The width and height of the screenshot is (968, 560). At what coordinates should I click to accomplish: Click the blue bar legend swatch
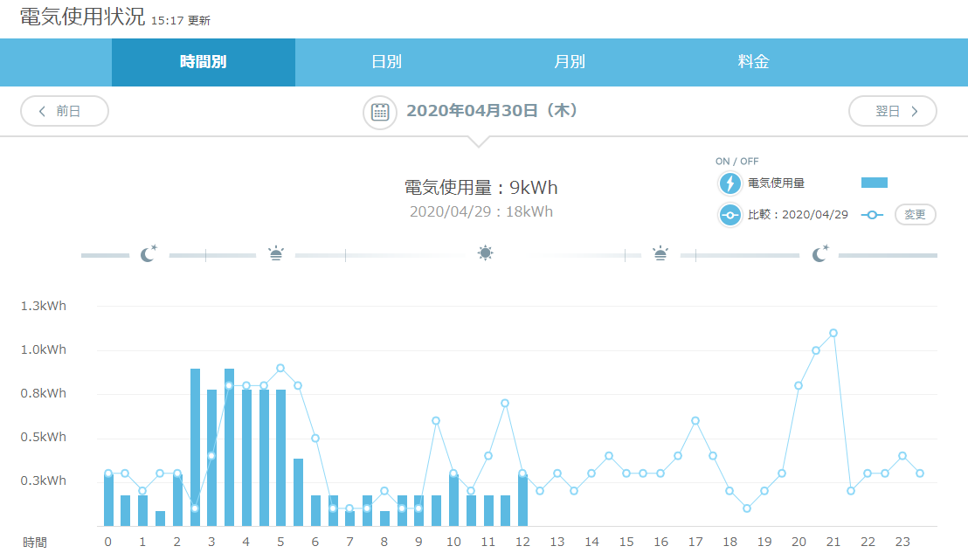(874, 183)
